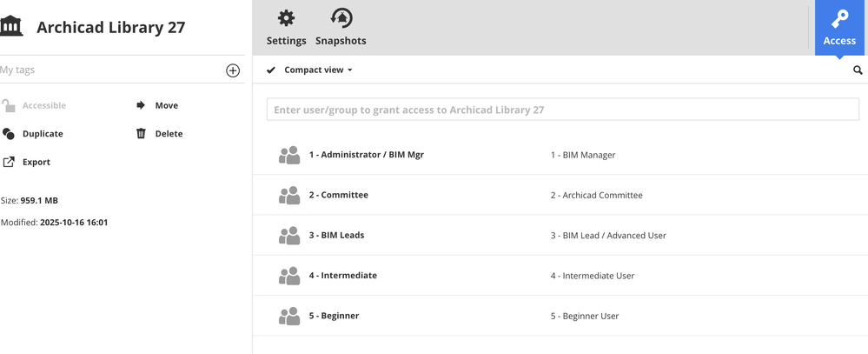Click the modified date 2025-10-16 16:01
This screenshot has height=354, width=868.
[74, 223]
